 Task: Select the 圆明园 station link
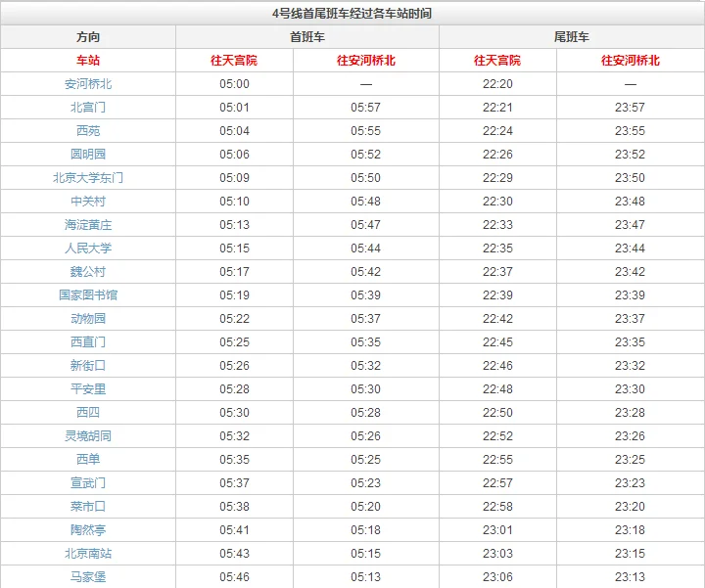point(88,155)
